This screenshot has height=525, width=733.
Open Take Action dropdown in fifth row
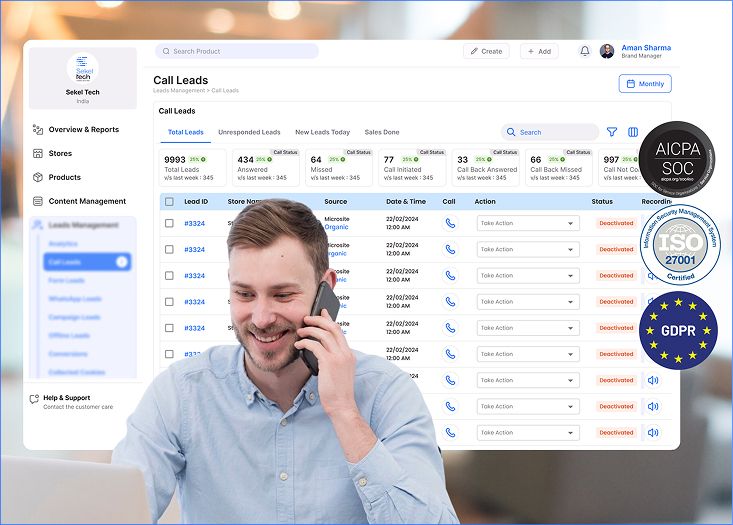click(528, 328)
